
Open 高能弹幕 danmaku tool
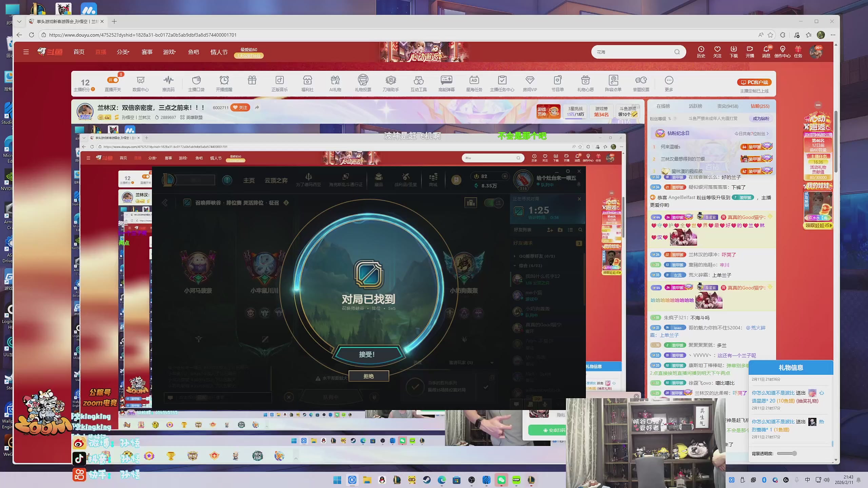(x=446, y=81)
